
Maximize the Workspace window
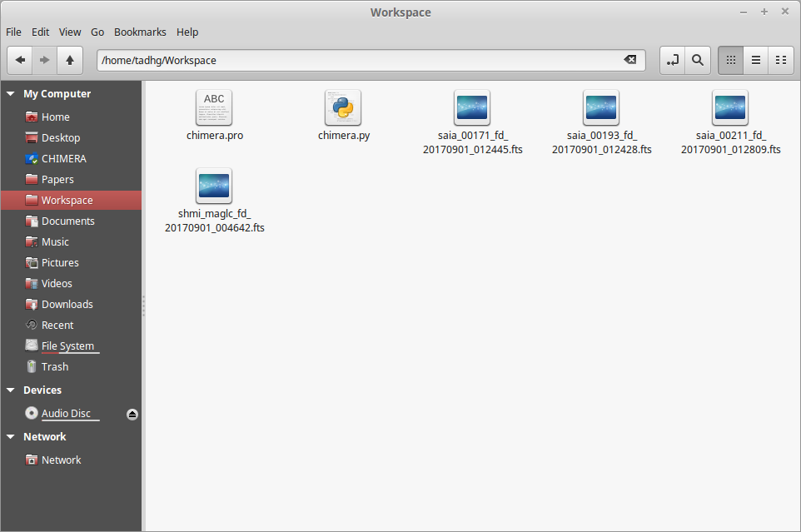[764, 12]
